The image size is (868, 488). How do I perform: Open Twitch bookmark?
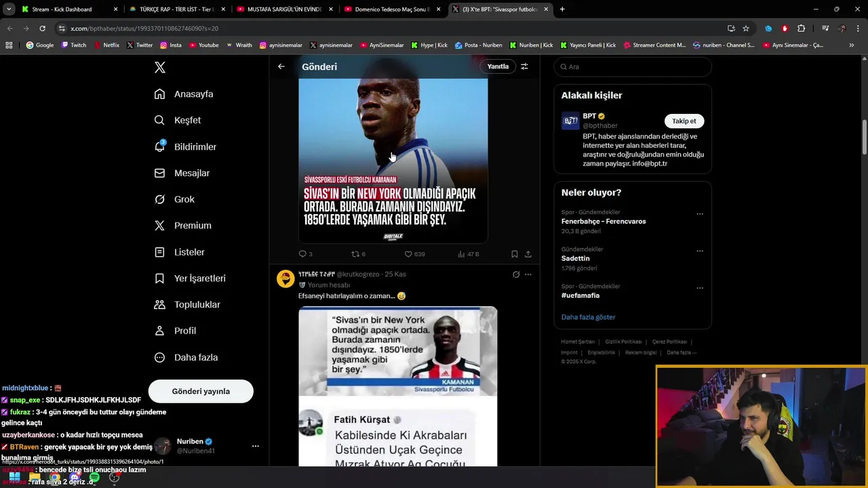point(74,45)
